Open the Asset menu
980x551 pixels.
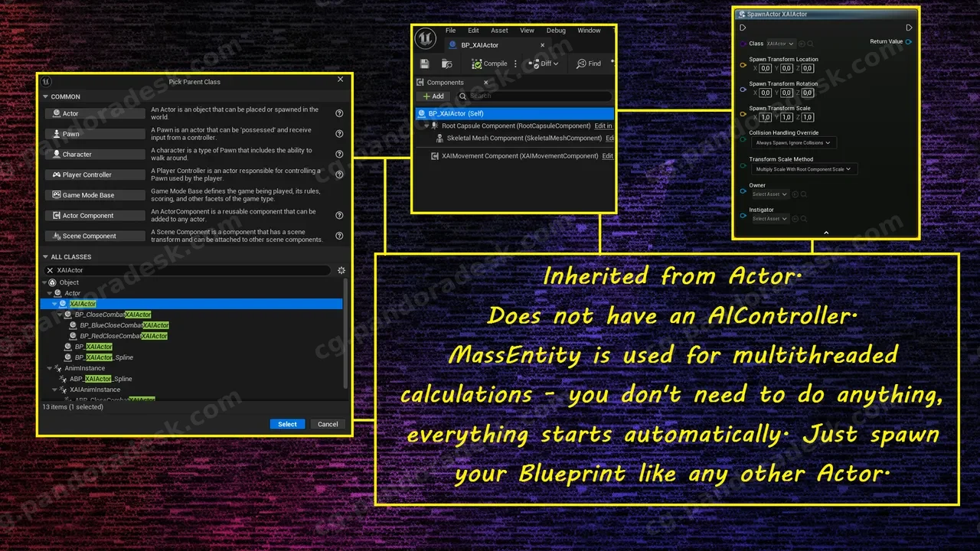(499, 31)
